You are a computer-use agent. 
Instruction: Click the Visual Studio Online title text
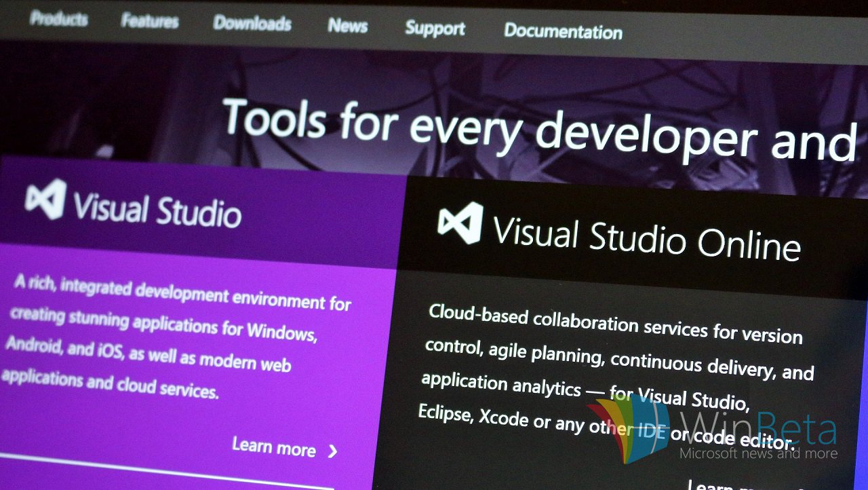click(x=646, y=237)
